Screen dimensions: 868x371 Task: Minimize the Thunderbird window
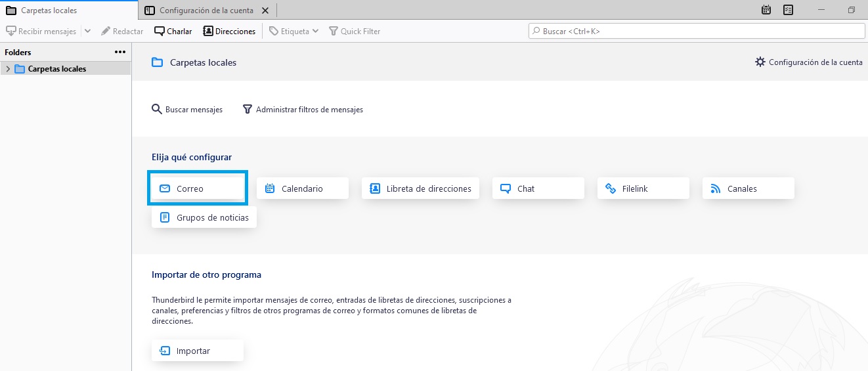(x=823, y=10)
